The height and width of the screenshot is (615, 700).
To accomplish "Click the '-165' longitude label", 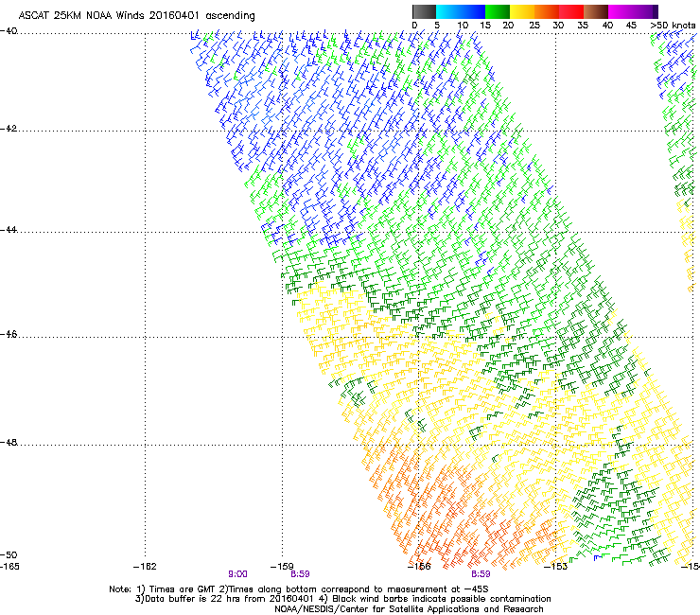I will point(9,567).
